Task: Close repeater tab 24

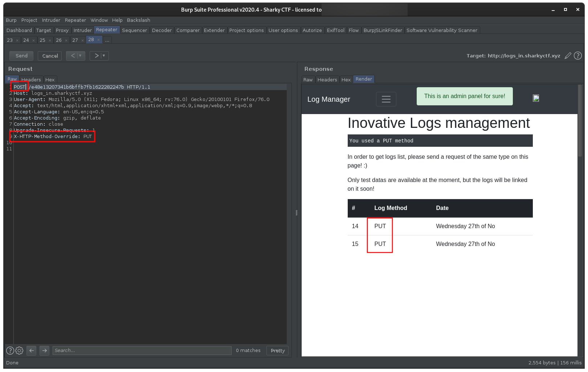Action: pyautogui.click(x=33, y=40)
